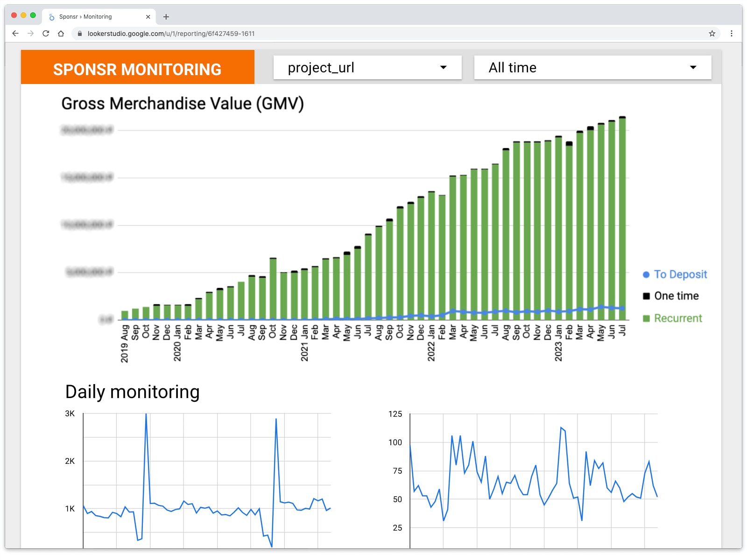Click the 1K label on left daily chart
Screen dimensions: 747x560
point(70,509)
